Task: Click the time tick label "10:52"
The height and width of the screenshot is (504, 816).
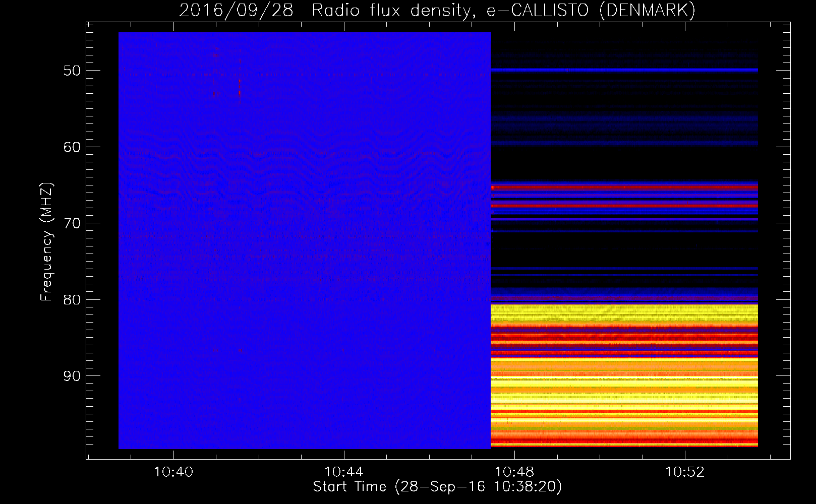Action: (x=685, y=472)
